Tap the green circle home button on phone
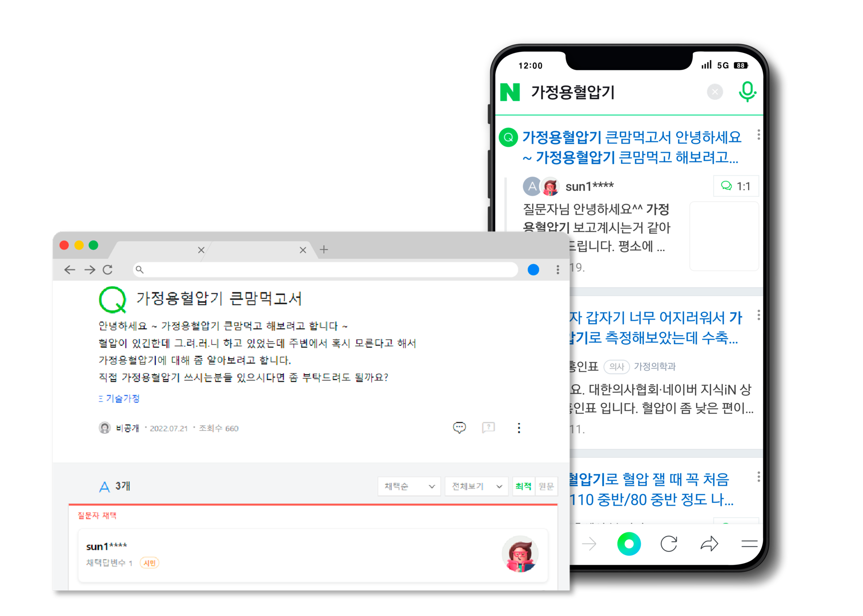The image size is (863, 616). (x=629, y=544)
